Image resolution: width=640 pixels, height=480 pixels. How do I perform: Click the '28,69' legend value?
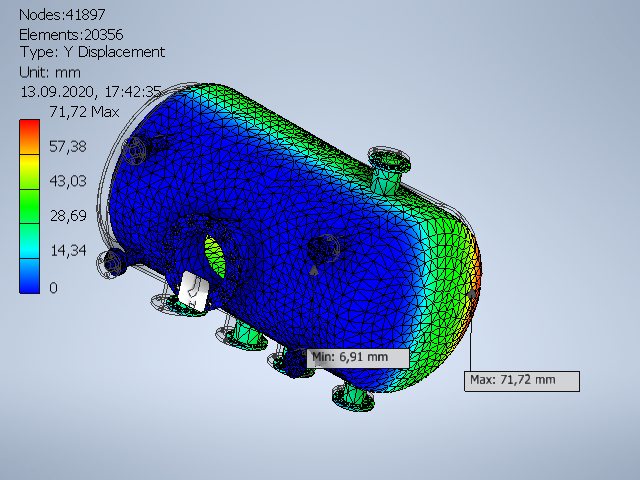(x=68, y=216)
